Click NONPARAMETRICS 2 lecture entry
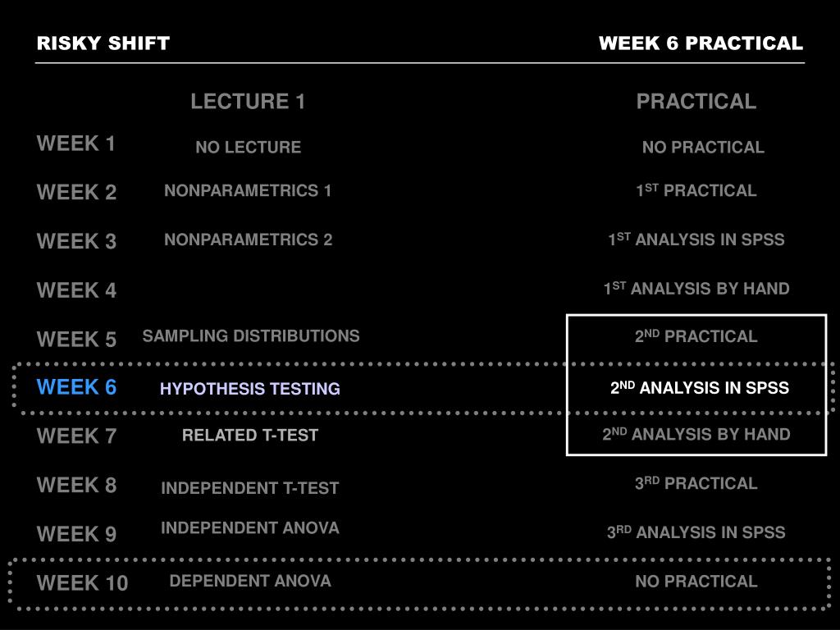This screenshot has width=840, height=630. point(249,240)
